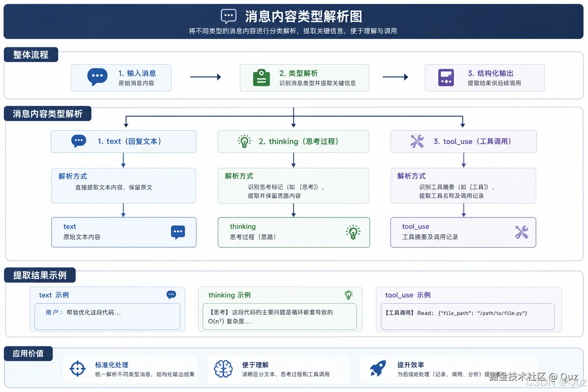588x392 pixels.
Task: Click the line 识别思考标记（如［思考］）
Action: coord(286,187)
